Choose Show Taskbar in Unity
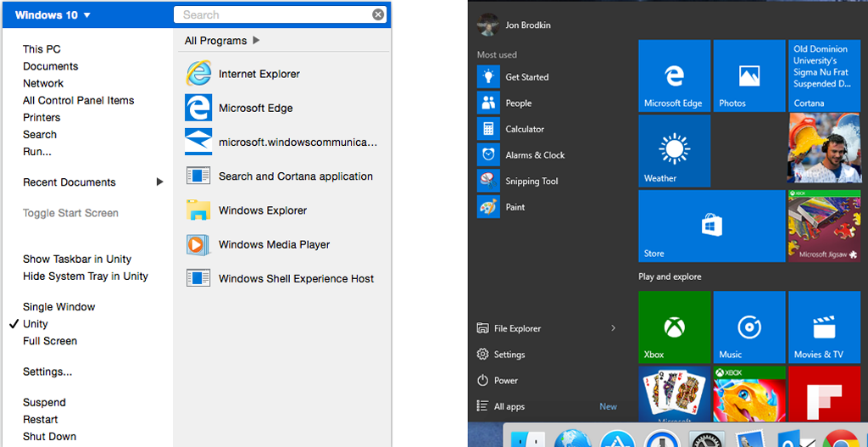The width and height of the screenshot is (868, 447). pos(77,260)
